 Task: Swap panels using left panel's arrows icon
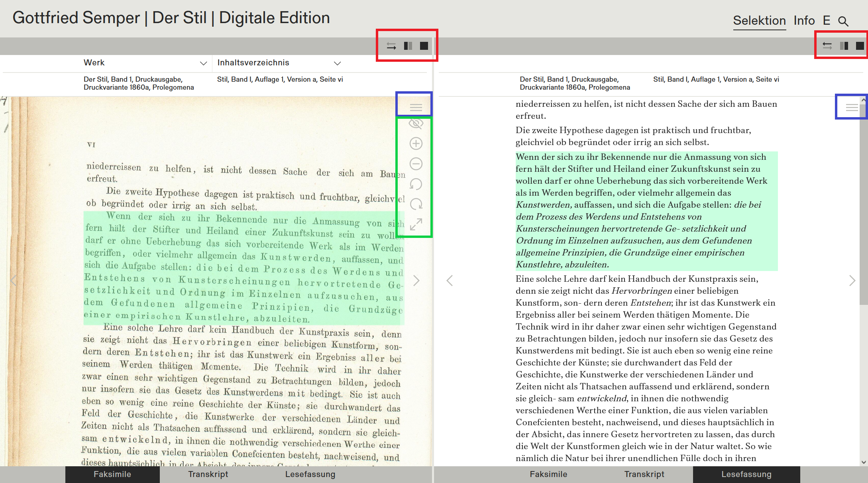click(x=391, y=46)
